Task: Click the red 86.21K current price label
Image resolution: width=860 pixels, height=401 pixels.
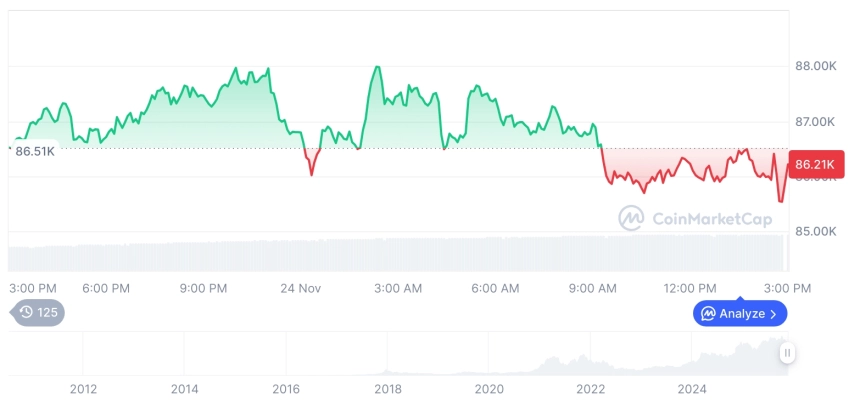Action: pyautogui.click(x=817, y=163)
